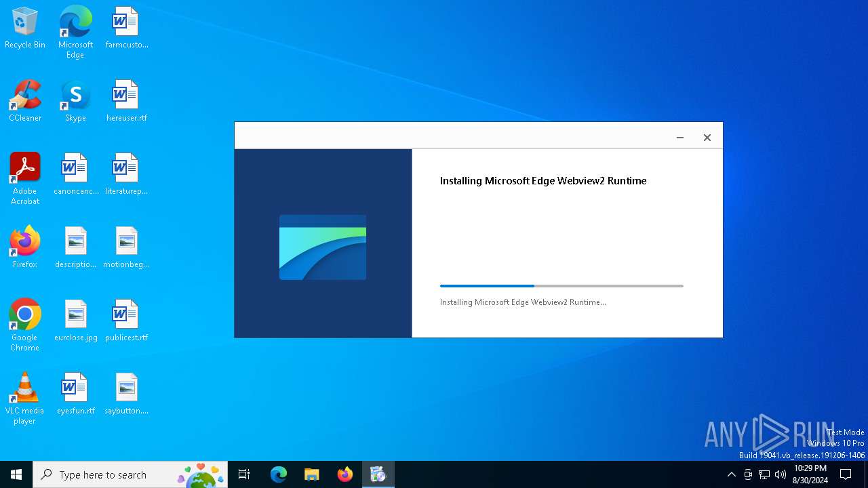
Task: Launch the Firefox desktop shortcut
Action: (25, 248)
